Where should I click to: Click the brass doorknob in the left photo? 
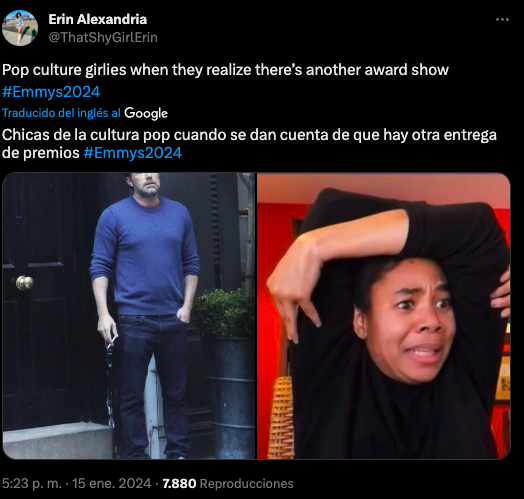(25, 283)
